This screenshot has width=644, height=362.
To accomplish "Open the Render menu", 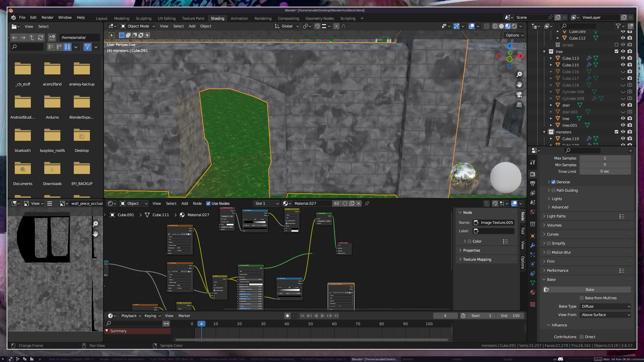I will pos(47,17).
